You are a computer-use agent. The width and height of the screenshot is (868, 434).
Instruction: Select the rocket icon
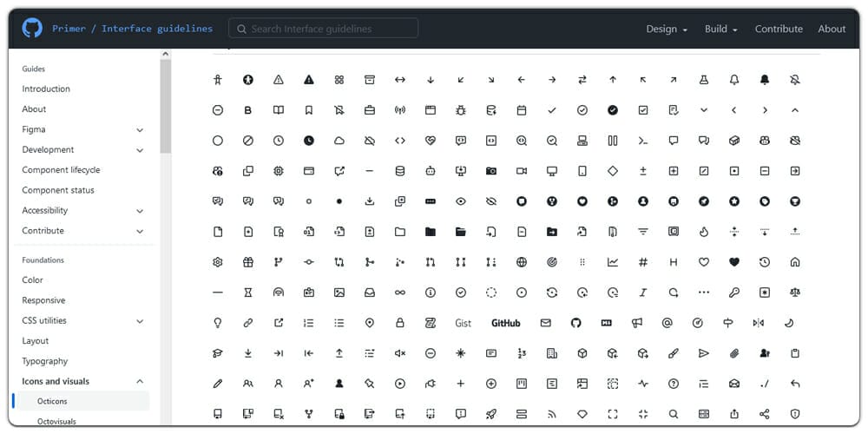[x=491, y=414]
